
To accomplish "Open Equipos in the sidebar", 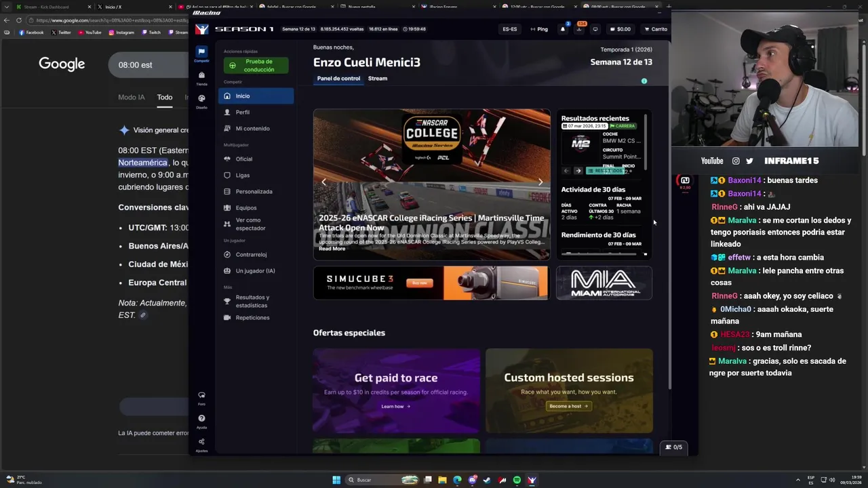I will click(256, 208).
